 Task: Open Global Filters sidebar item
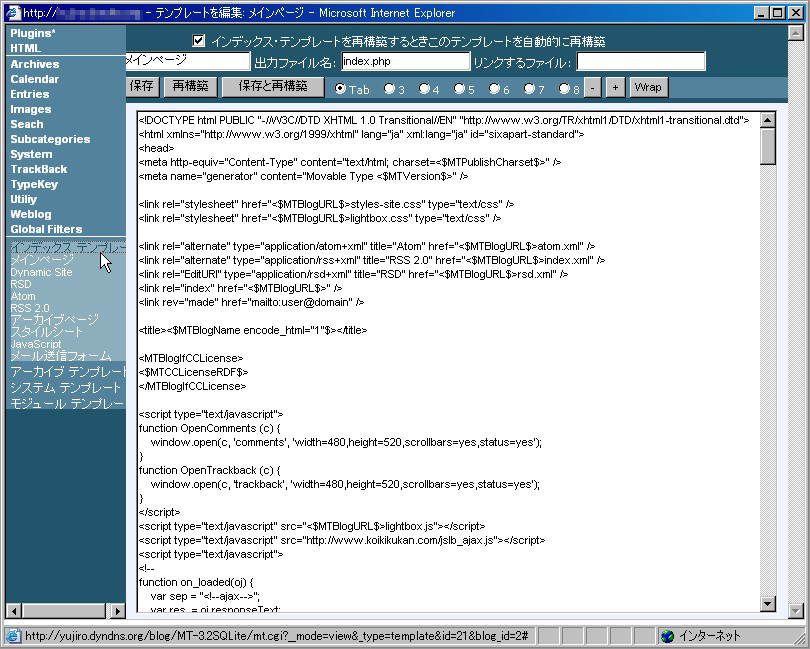pyautogui.click(x=46, y=229)
